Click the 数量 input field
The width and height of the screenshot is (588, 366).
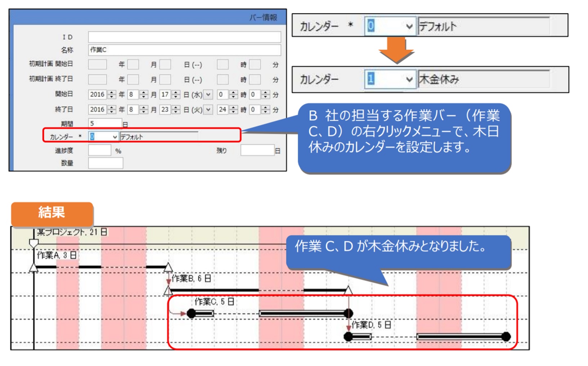(106, 163)
